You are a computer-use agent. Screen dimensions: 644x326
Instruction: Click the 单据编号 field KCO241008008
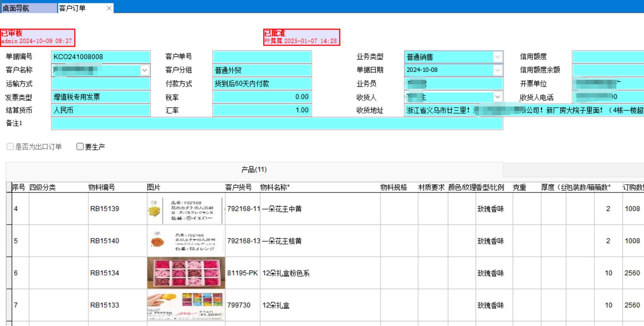[100, 57]
